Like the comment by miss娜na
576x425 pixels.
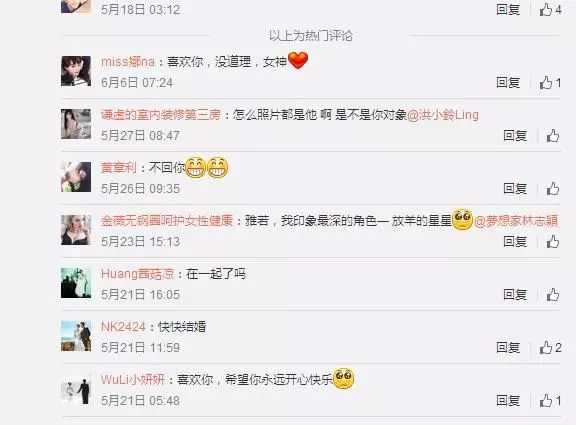(x=550, y=83)
